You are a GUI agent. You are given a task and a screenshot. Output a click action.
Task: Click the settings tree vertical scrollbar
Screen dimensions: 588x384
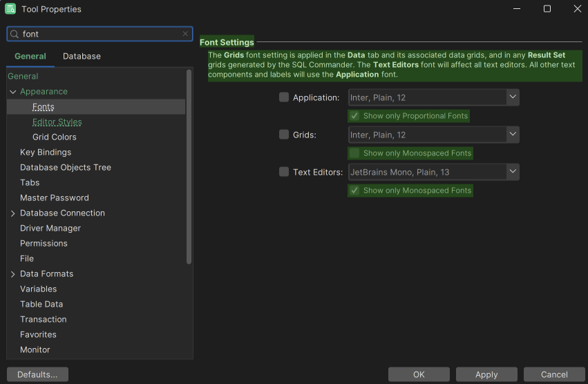189,166
